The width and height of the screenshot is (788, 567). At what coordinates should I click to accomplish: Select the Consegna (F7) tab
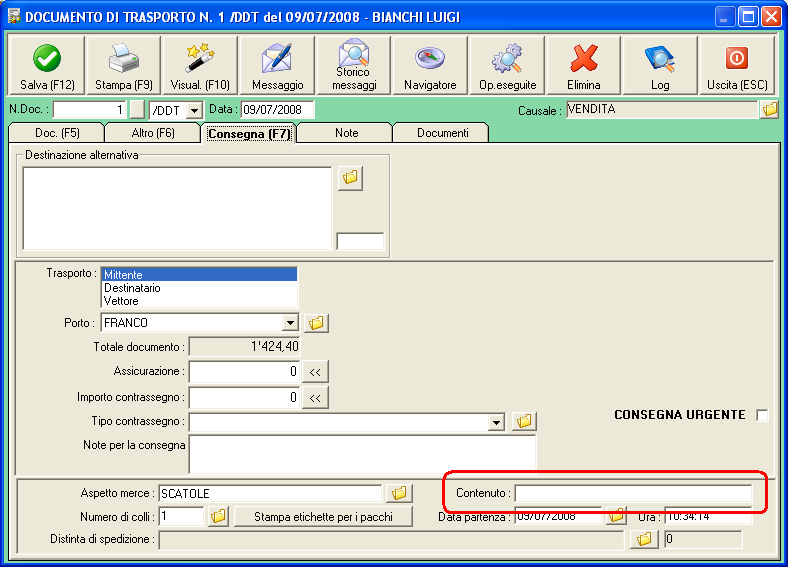tap(249, 134)
